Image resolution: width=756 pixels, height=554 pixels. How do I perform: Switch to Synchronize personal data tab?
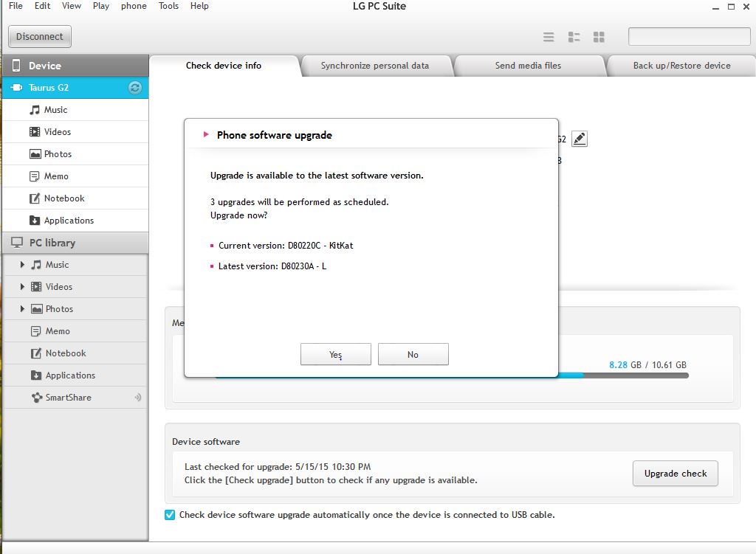pos(375,66)
